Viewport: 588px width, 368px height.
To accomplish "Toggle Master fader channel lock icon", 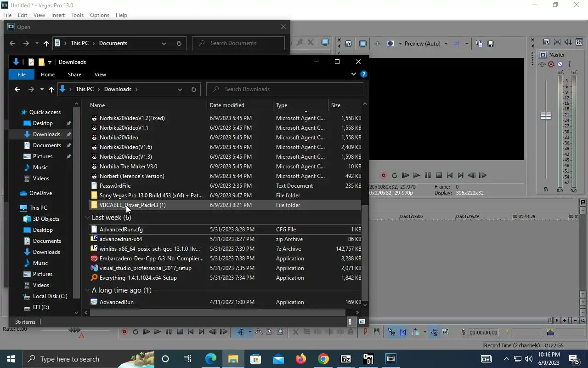I will (546, 189).
